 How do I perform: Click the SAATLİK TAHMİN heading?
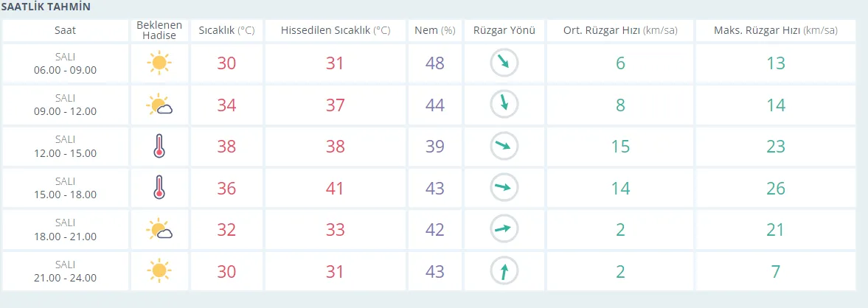46,7
